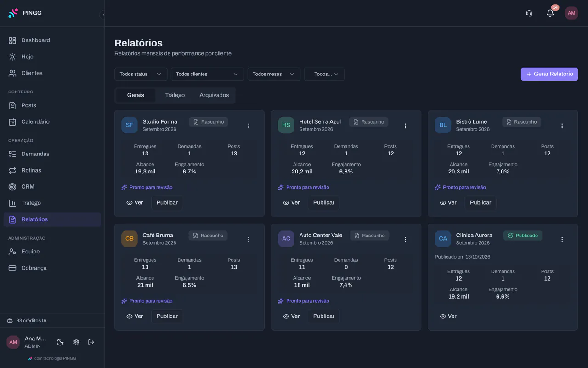Click the CB avatar on Café Bruma
The width and height of the screenshot is (588, 368).
[x=130, y=239]
